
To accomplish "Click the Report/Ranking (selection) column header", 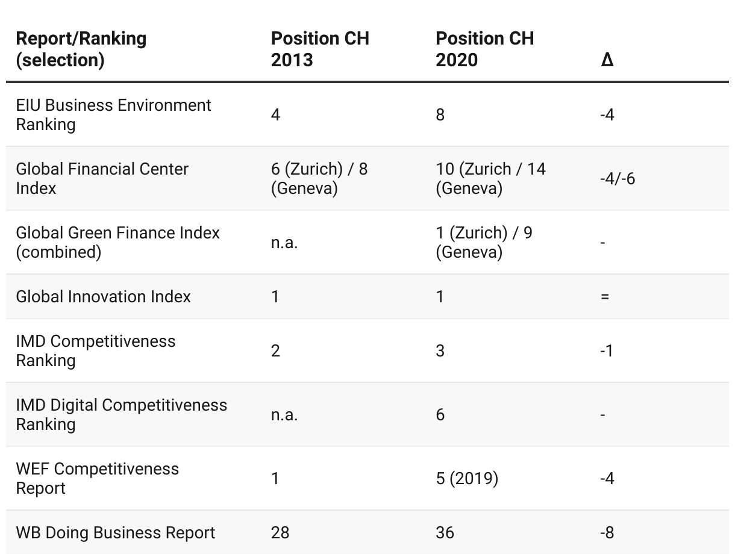I will 81,49.
